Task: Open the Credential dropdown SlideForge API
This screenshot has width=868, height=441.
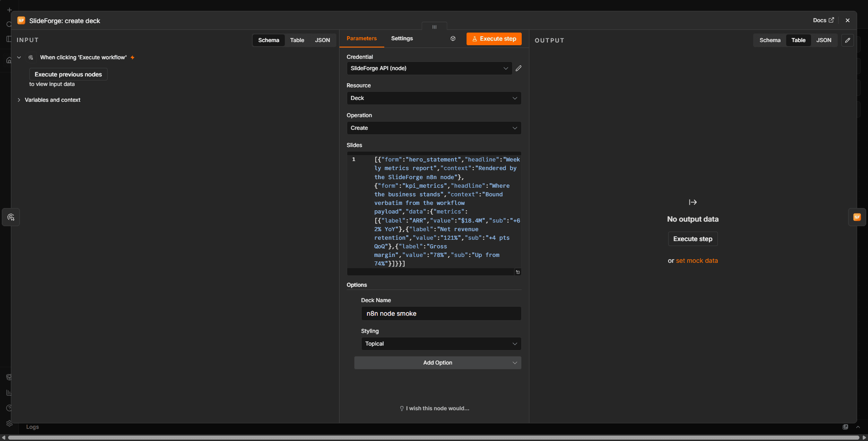Action: click(x=429, y=68)
